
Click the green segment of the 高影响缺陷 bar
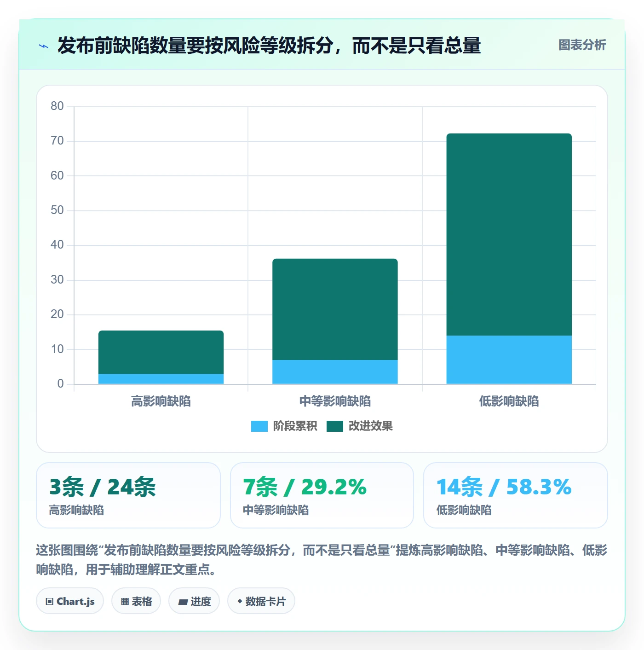pyautogui.click(x=161, y=352)
